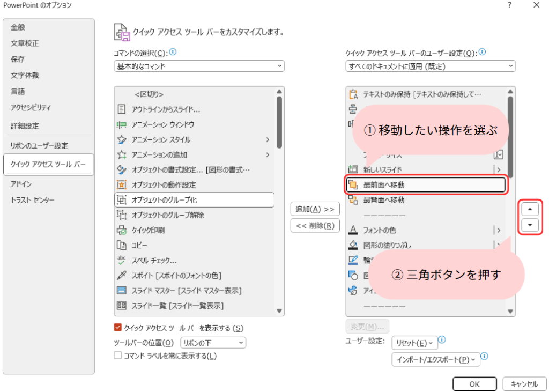Click the info icon next to リセット
The height and width of the screenshot is (392, 549).
pos(442,340)
